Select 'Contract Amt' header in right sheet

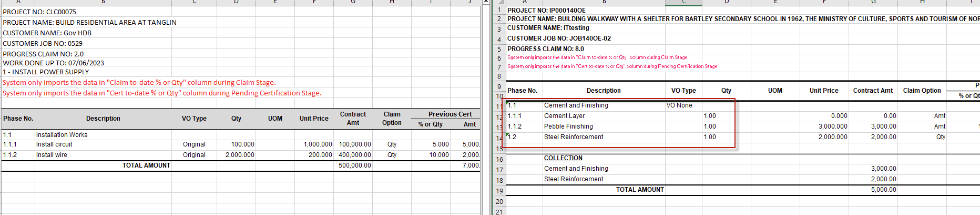click(x=873, y=91)
